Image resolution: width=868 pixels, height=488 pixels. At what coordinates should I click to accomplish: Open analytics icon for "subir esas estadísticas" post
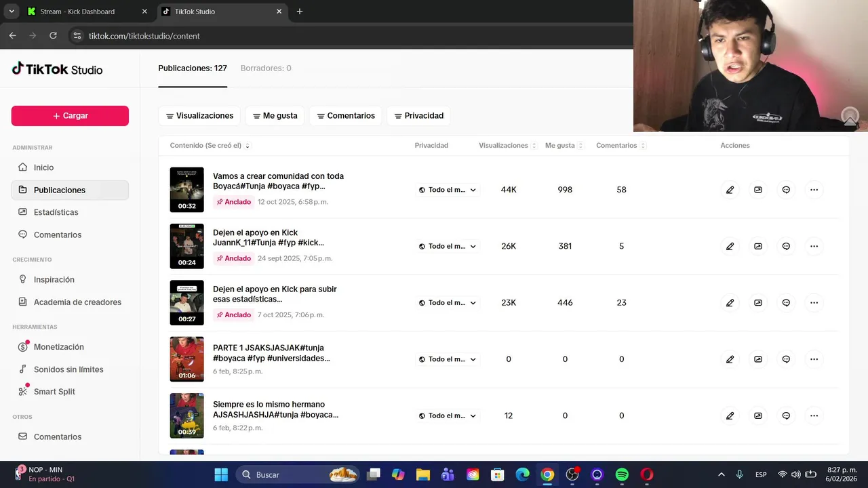tap(758, 303)
